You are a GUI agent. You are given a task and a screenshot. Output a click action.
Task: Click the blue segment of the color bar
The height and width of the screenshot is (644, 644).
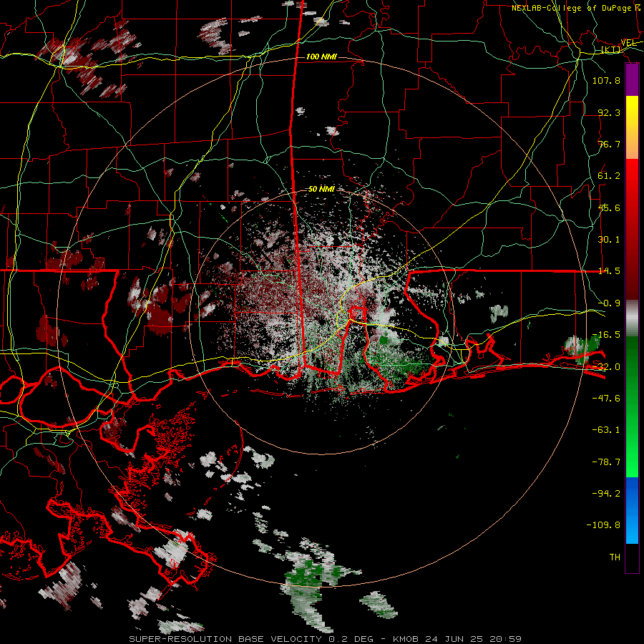point(632,510)
